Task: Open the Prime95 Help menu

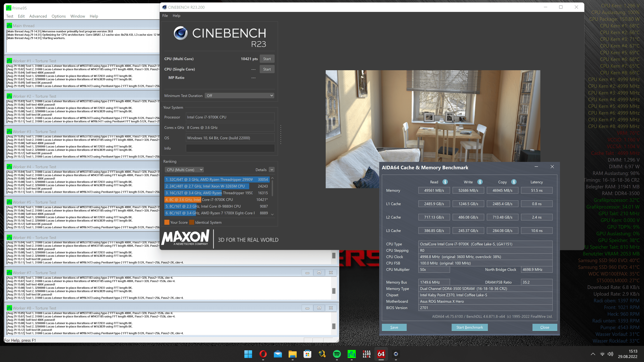Action: click(x=94, y=16)
